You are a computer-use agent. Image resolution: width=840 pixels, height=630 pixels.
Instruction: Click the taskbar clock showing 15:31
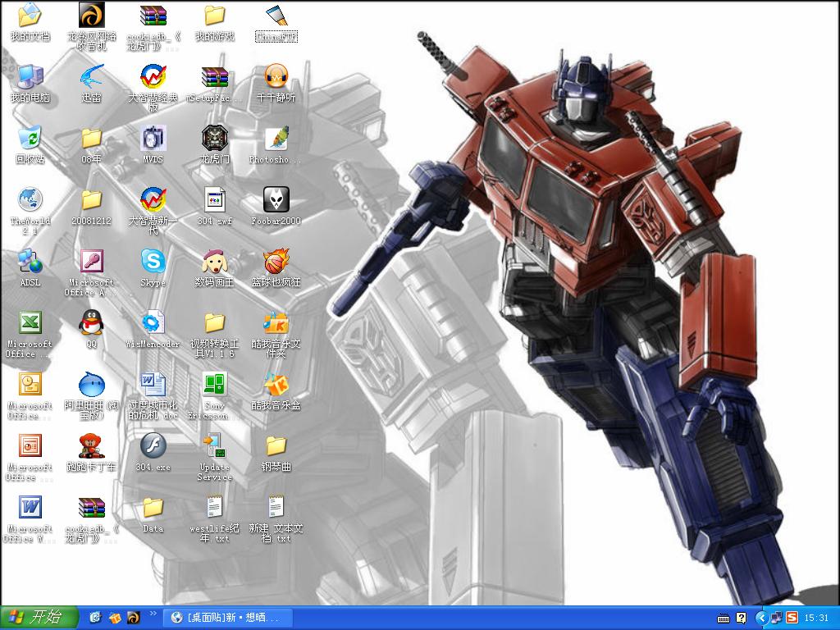coord(816,619)
